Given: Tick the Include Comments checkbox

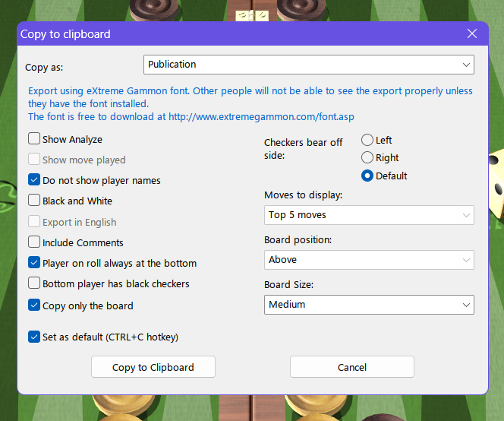Looking at the screenshot, I should click(34, 242).
